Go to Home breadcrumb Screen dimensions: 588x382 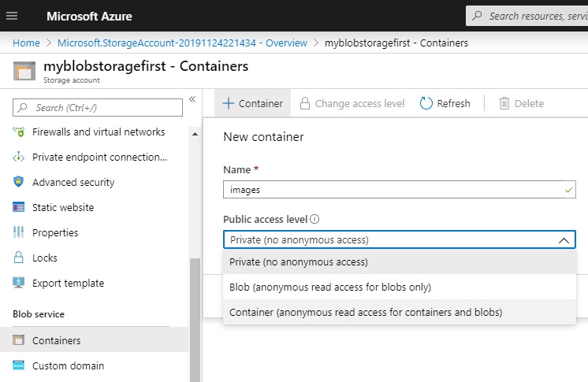click(x=26, y=43)
